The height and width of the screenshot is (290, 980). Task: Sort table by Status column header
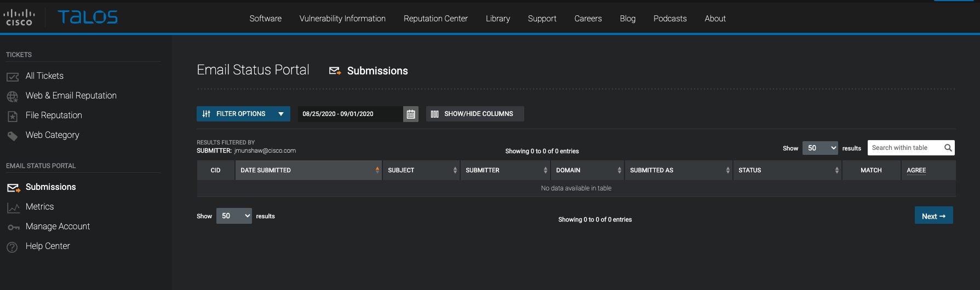[787, 170]
